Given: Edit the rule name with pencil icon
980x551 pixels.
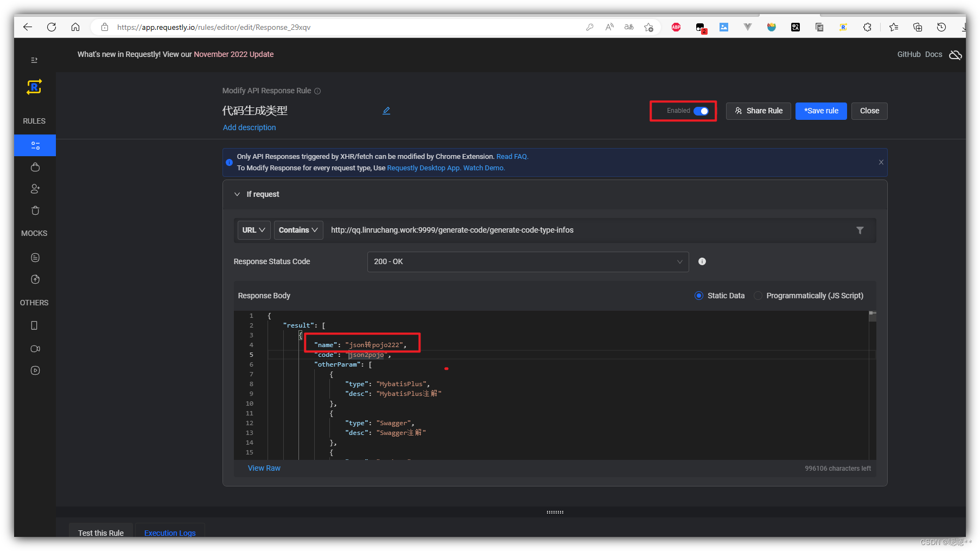Looking at the screenshot, I should click(x=386, y=111).
